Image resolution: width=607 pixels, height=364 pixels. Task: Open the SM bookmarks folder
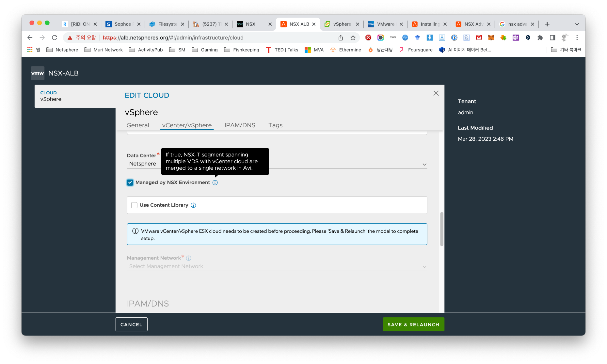pos(177,50)
